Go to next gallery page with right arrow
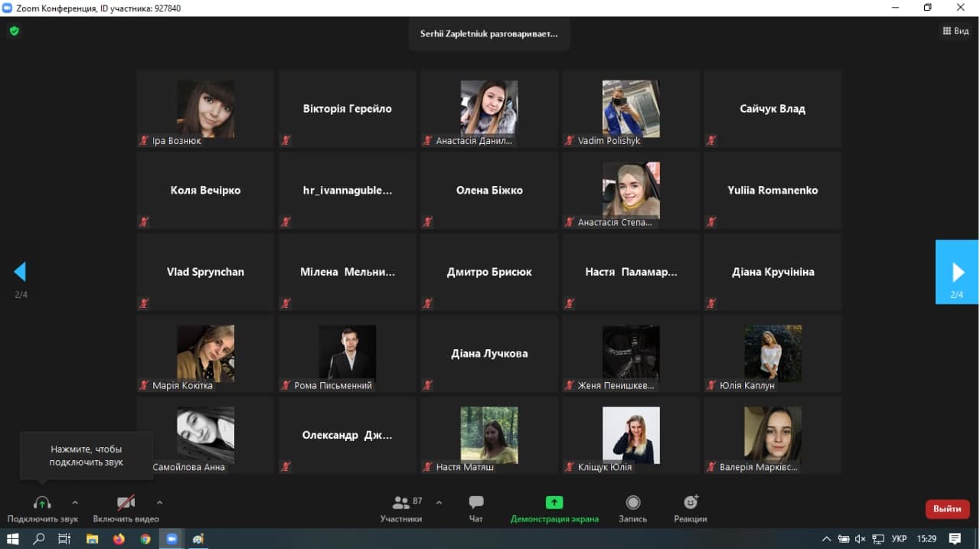 click(x=957, y=272)
